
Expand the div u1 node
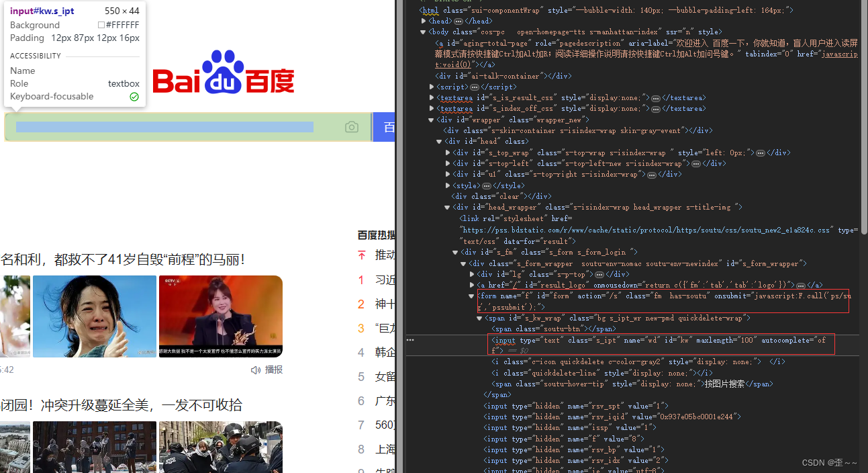pos(448,175)
